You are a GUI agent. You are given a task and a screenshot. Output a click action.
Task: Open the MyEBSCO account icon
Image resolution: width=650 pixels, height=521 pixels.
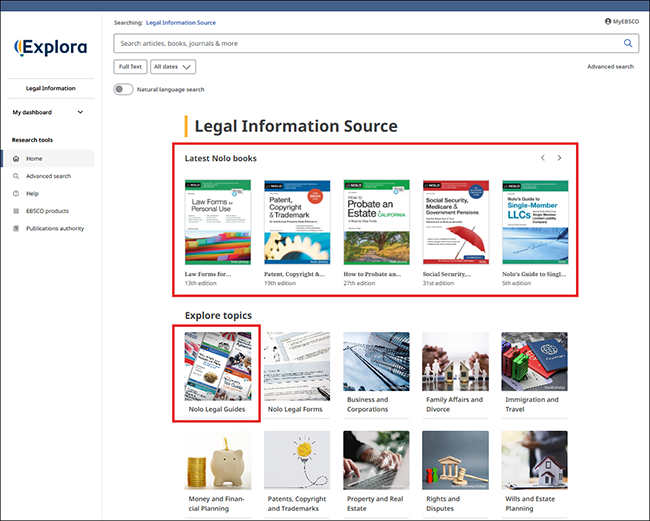pyautogui.click(x=608, y=22)
